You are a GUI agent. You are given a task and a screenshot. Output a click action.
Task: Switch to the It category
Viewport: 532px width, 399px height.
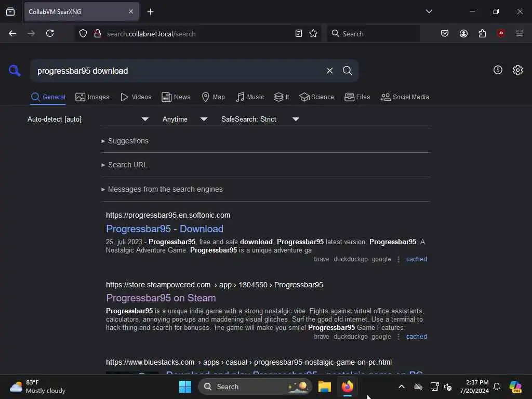coord(282,97)
